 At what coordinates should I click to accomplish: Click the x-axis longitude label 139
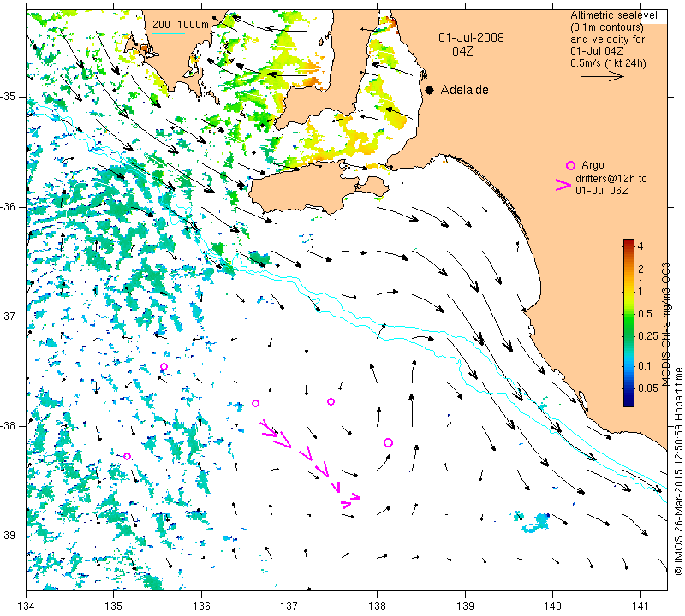click(465, 606)
